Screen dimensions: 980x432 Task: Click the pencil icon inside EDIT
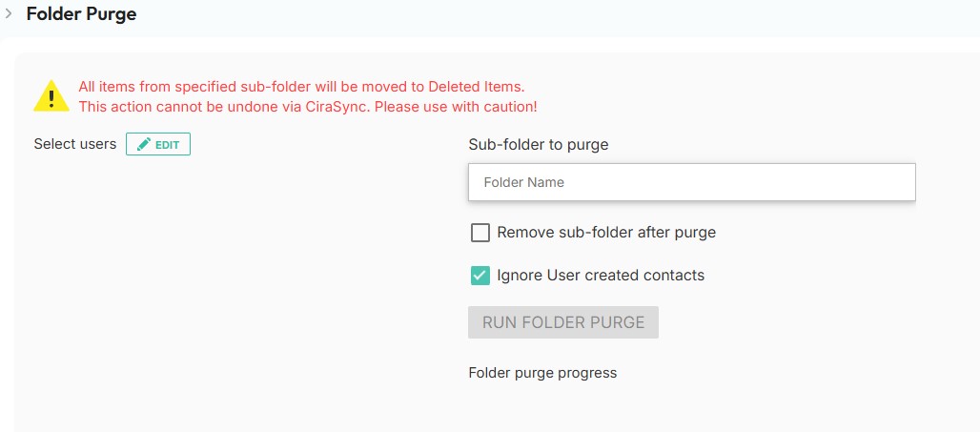coord(144,144)
